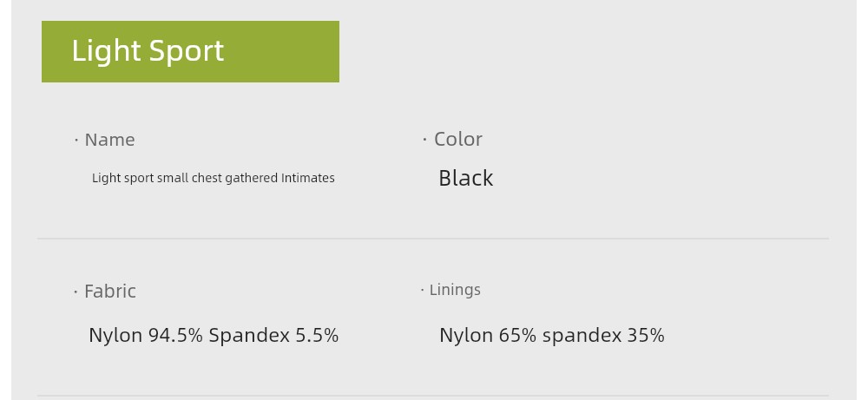The height and width of the screenshot is (400, 868).
Task: Select the "Fabric" field label
Action: [110, 291]
